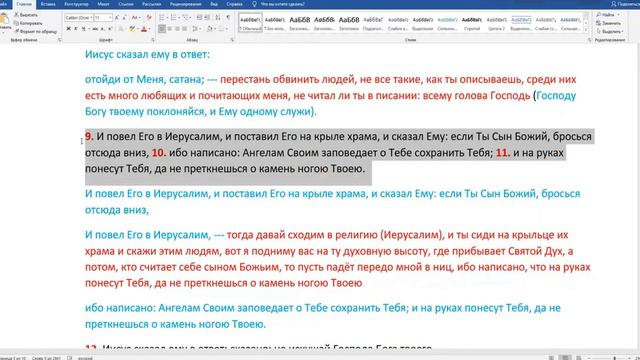Activate Format Painter (Формат по образцу)
The height and width of the screenshot is (360, 640).
pos(36,31)
